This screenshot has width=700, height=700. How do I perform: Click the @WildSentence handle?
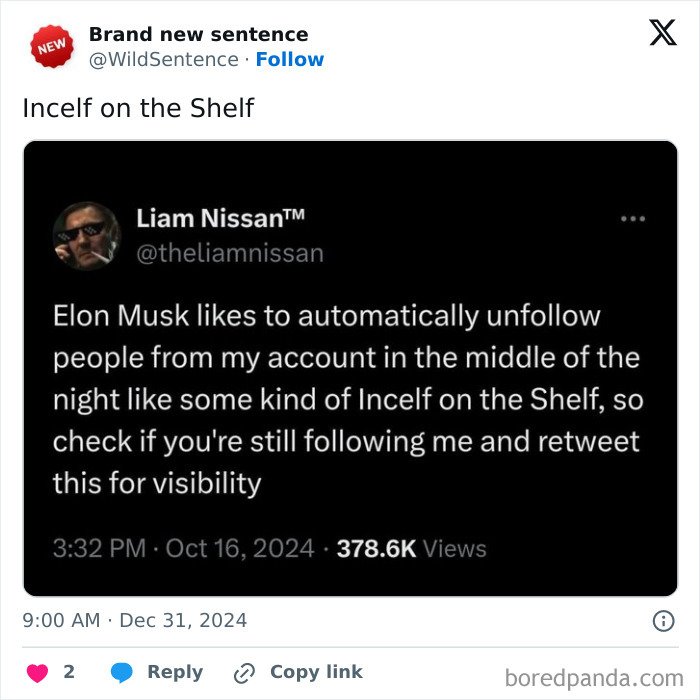point(163,59)
